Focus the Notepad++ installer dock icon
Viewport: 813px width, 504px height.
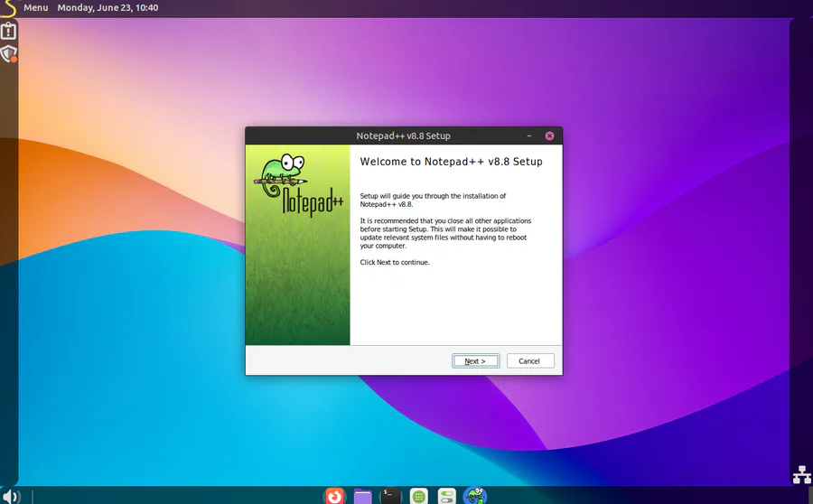[475, 496]
